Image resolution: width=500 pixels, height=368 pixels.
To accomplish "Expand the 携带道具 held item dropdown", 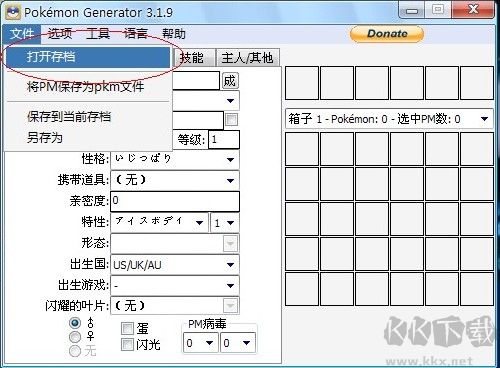I will pos(230,180).
